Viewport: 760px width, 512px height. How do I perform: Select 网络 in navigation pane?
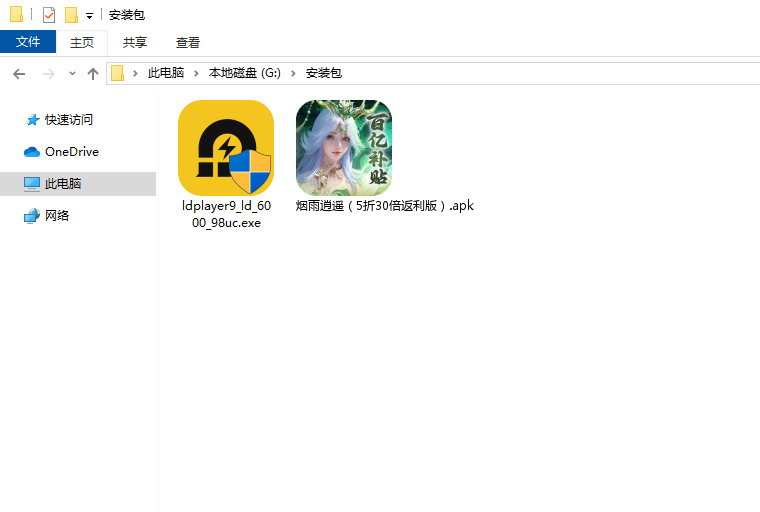point(57,216)
